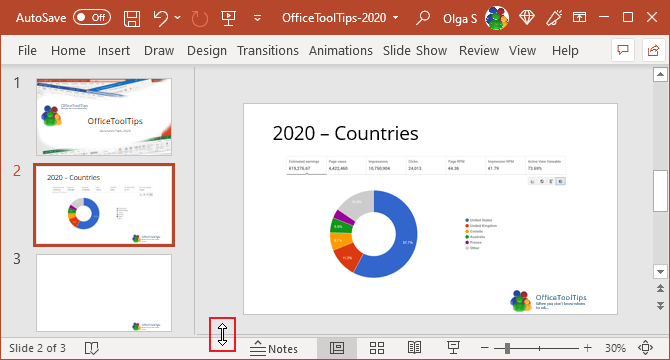
Task: Open the Undo history dropdown arrow
Action: coord(178,18)
